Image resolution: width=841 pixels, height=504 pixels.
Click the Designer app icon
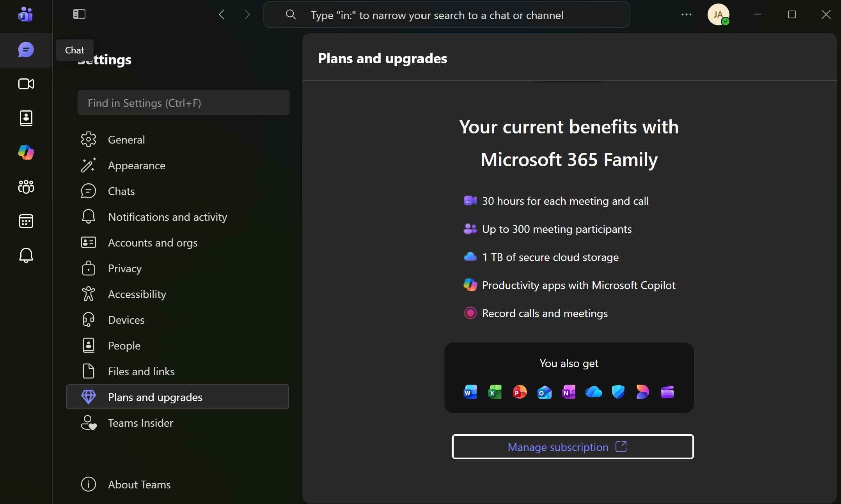642,392
